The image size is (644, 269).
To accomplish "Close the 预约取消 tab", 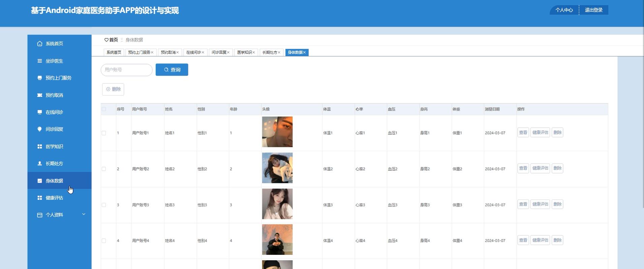I will point(177,52).
